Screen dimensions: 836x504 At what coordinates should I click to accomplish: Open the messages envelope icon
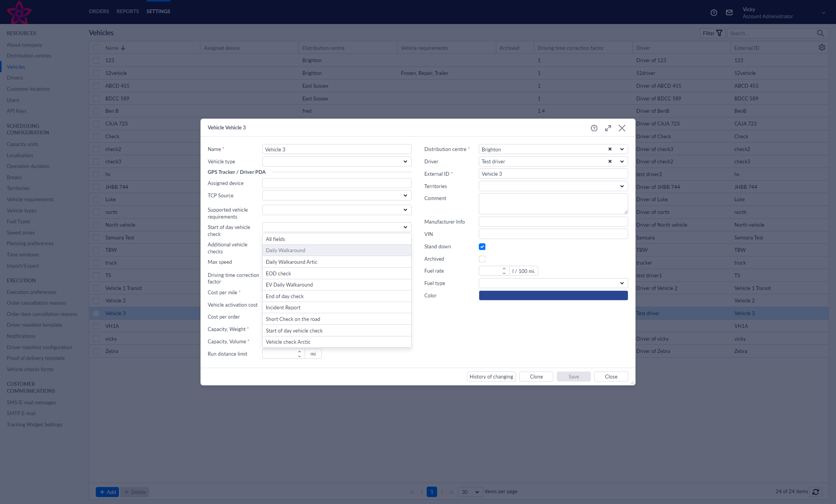click(x=729, y=13)
